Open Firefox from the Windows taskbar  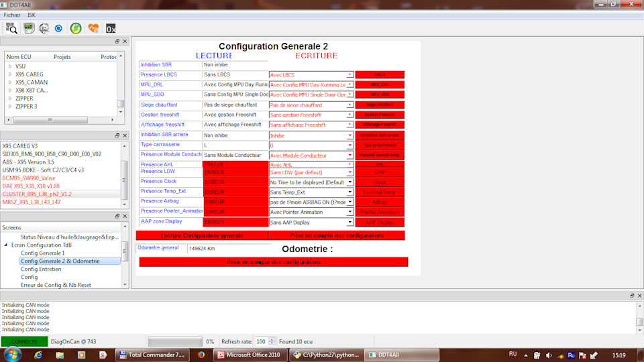tap(201, 354)
